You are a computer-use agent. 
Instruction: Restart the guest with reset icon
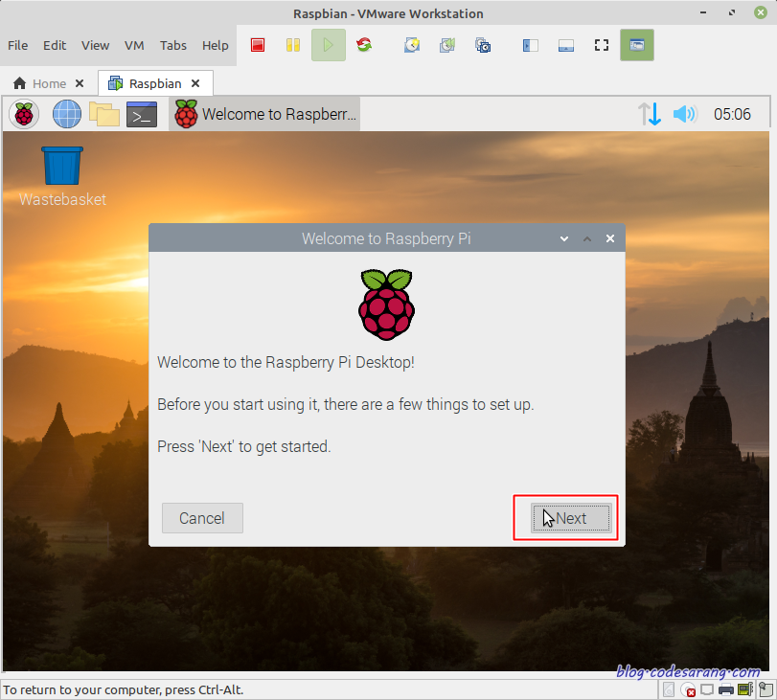(364, 45)
